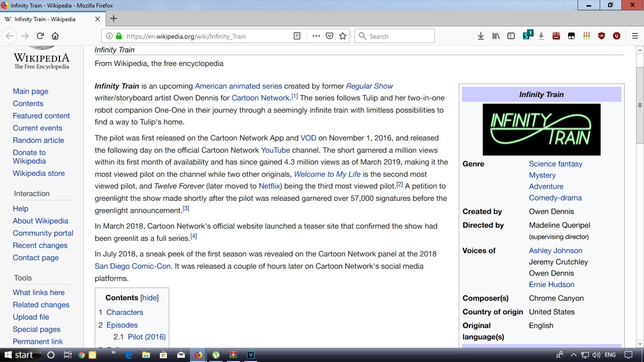Show hidden system tray icons
644x362 pixels.
574,355
